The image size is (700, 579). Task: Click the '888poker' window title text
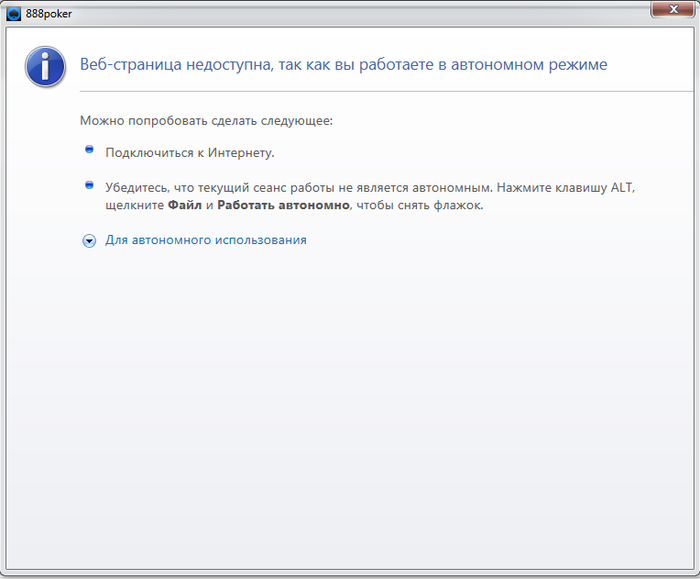pyautogui.click(x=49, y=14)
